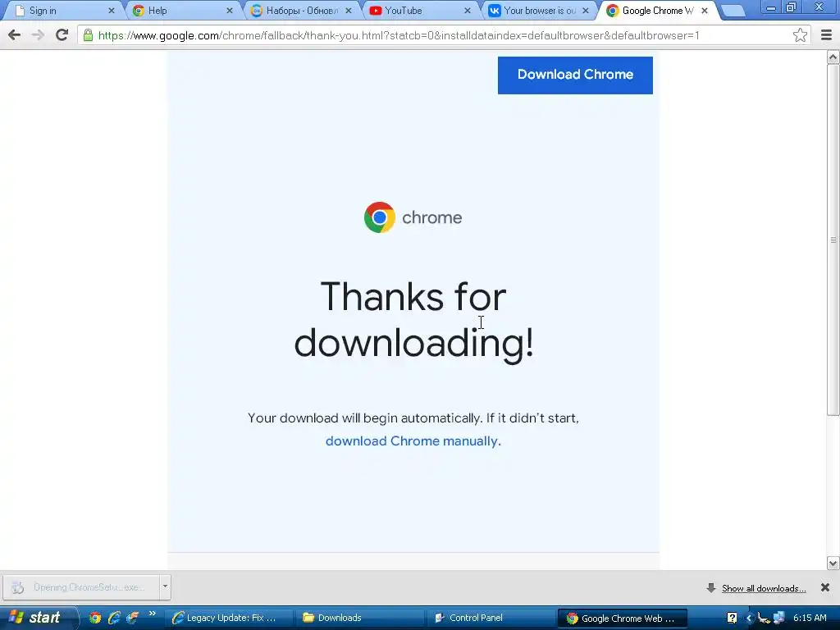This screenshot has width=840, height=630.
Task: Close the downloads bar
Action: pyautogui.click(x=825, y=587)
